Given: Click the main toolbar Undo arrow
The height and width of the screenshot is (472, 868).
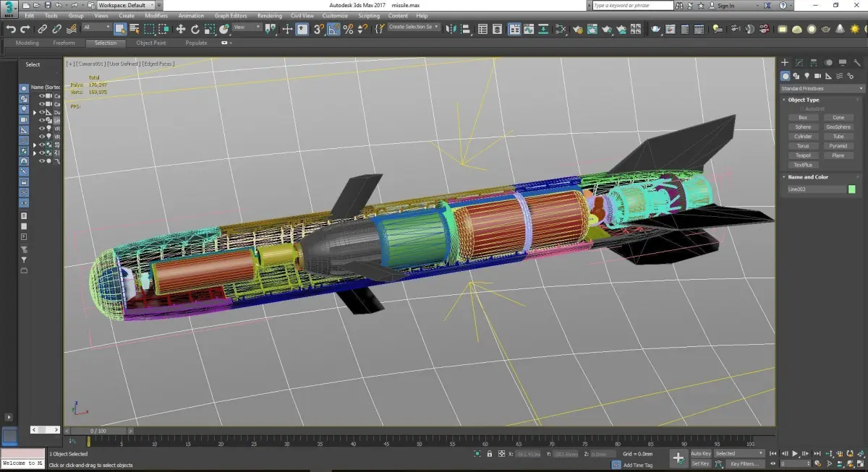Looking at the screenshot, I should [x=11, y=29].
